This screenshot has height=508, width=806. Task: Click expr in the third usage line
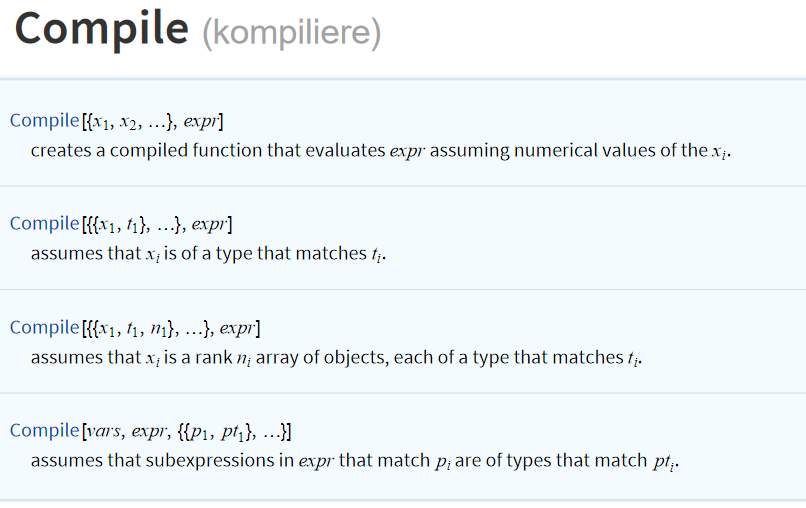click(x=237, y=330)
